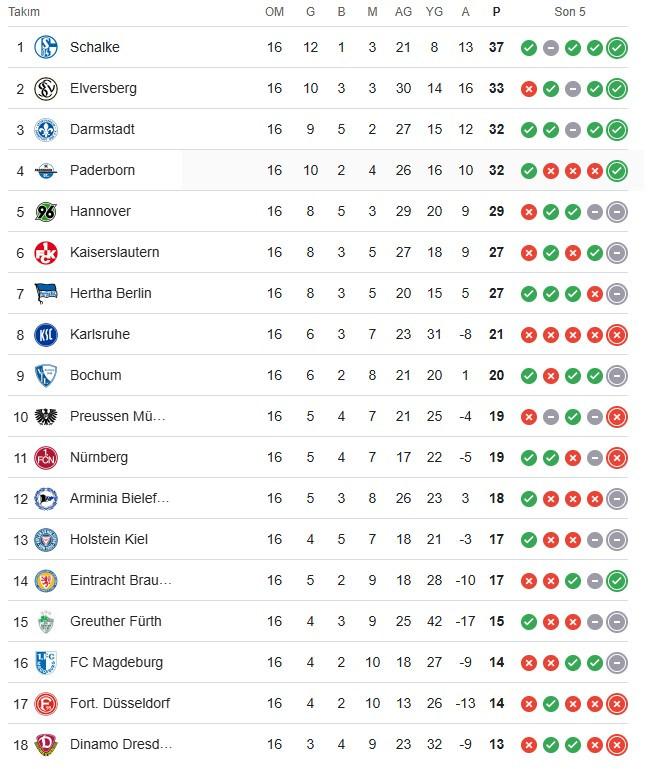Click the Hertha Berlin flag logo
The image size is (669, 769).
[x=46, y=293]
